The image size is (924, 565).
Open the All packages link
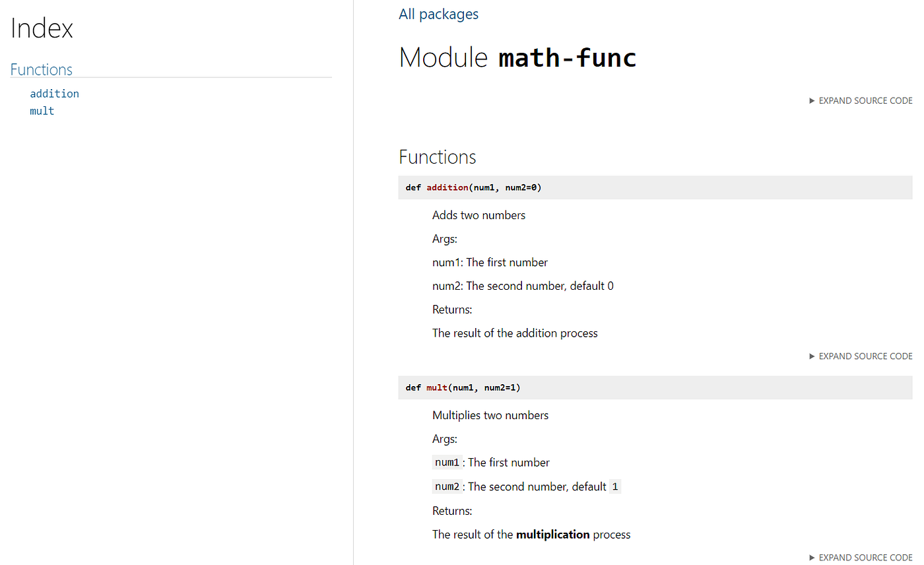[x=438, y=14]
